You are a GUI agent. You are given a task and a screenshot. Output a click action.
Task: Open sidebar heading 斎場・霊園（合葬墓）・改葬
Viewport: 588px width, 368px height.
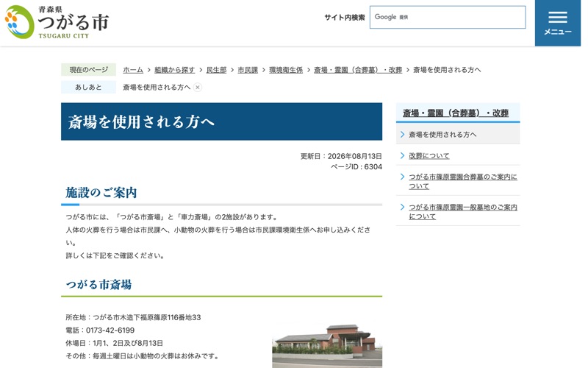456,113
